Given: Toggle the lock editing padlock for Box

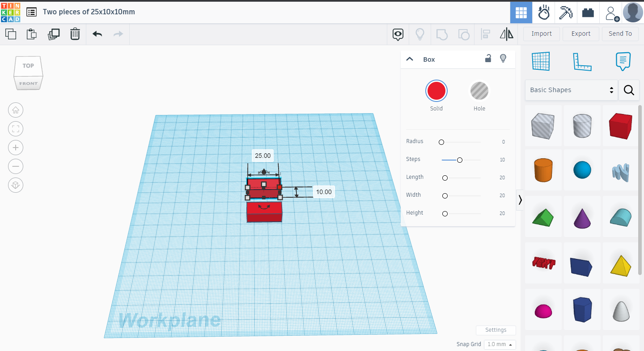Looking at the screenshot, I should (x=488, y=58).
